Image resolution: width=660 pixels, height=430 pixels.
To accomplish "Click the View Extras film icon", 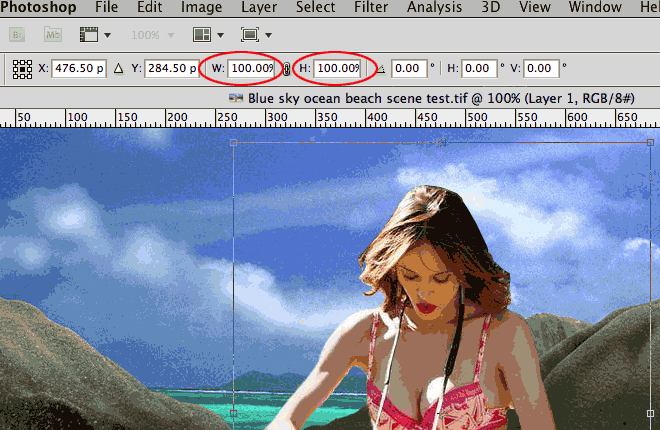I will [89, 35].
